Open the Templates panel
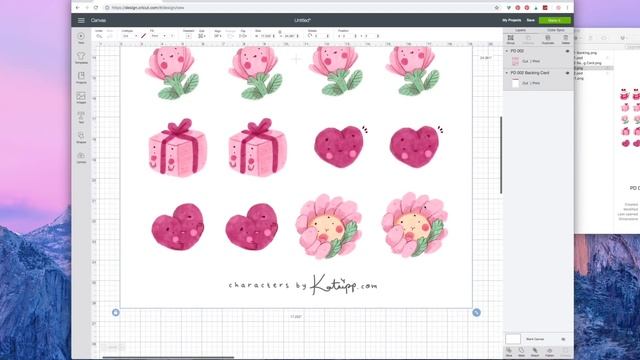Viewport: 640px width, 360px height. pyautogui.click(x=81, y=58)
